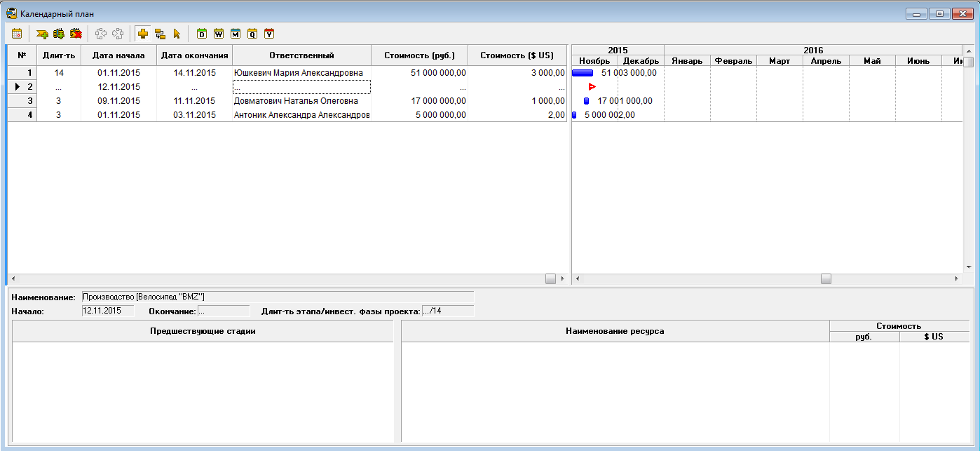Click the 'Дата начала' column header
This screenshot has width=980, height=451.
click(x=118, y=55)
